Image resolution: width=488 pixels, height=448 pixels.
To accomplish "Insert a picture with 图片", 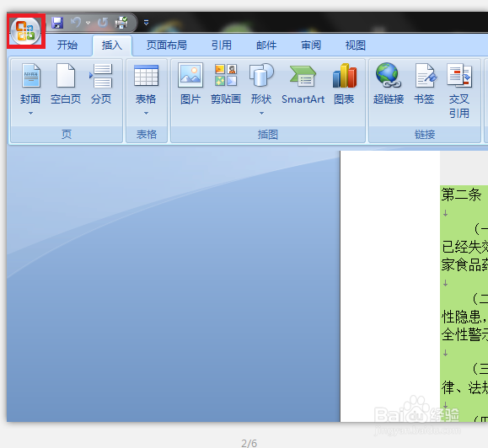I will 190,84.
